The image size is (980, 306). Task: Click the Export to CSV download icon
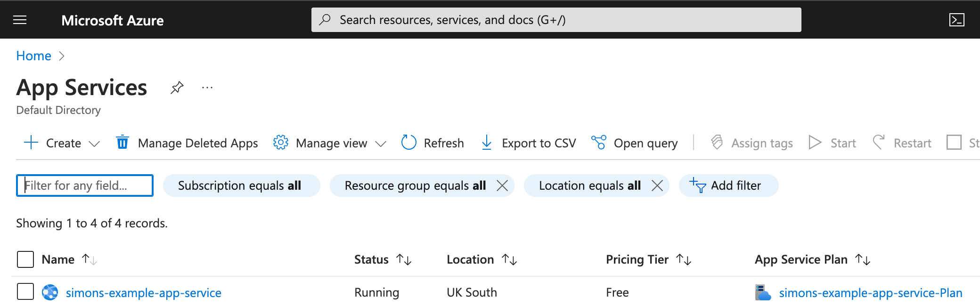(487, 143)
